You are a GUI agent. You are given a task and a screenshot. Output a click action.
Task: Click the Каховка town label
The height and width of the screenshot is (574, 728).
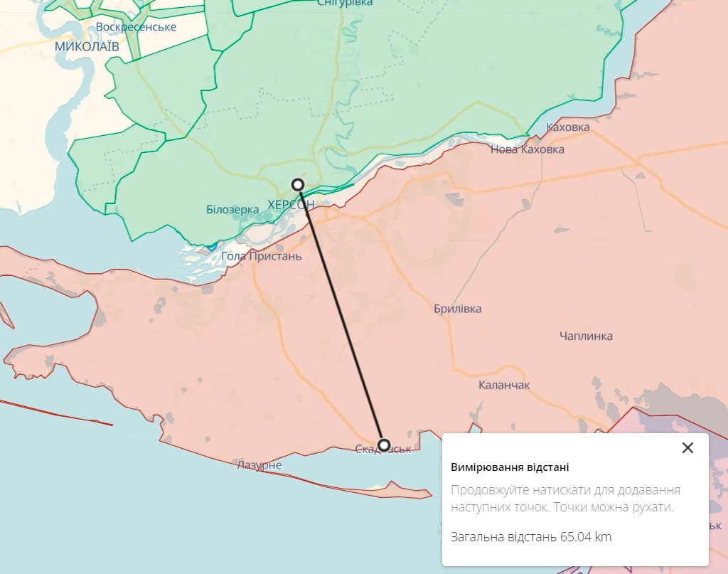click(568, 127)
